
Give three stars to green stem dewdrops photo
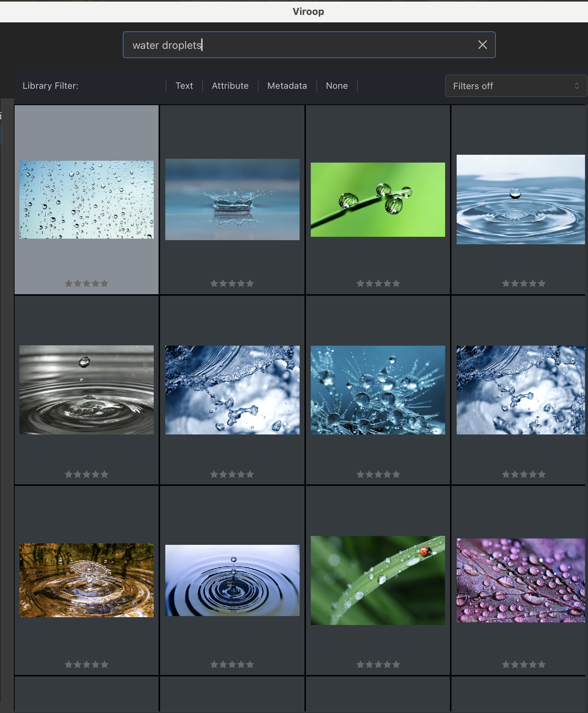click(378, 284)
